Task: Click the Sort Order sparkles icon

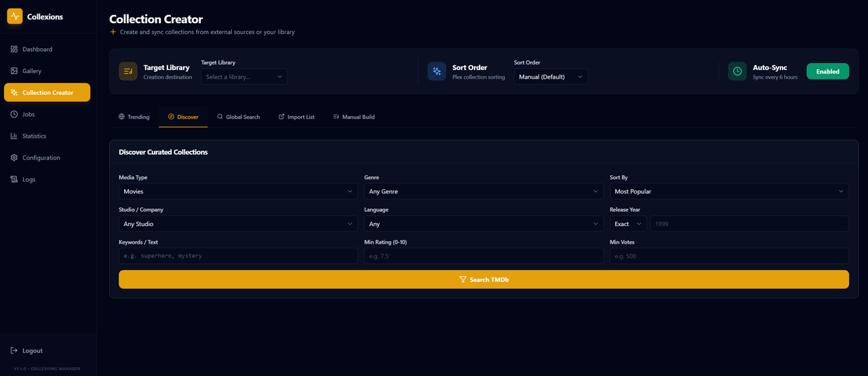Action: [x=437, y=71]
